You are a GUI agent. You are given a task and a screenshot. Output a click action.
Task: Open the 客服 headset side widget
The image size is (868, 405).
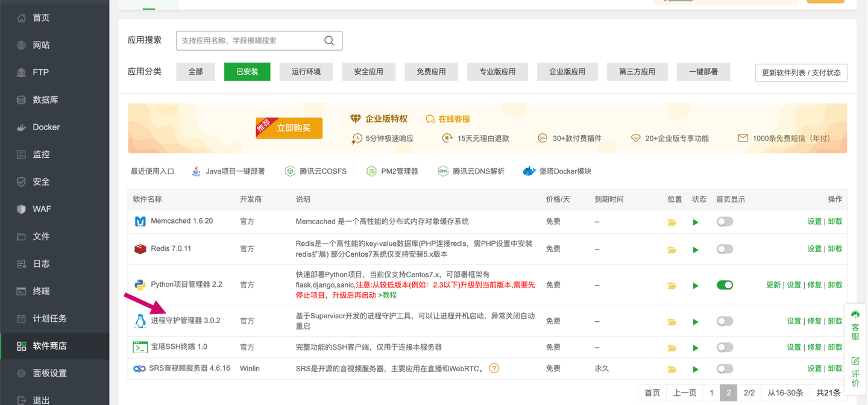pos(855,325)
